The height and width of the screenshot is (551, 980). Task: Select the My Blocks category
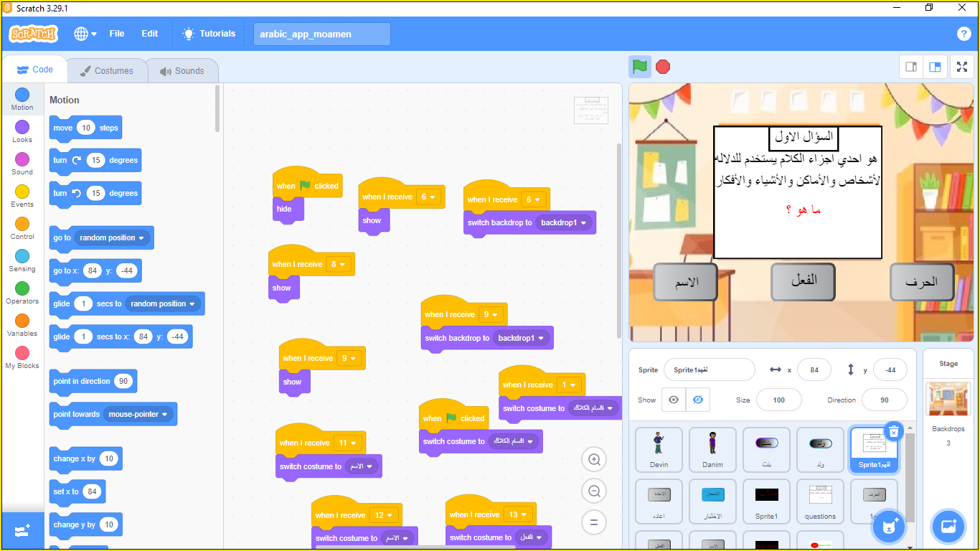click(22, 357)
